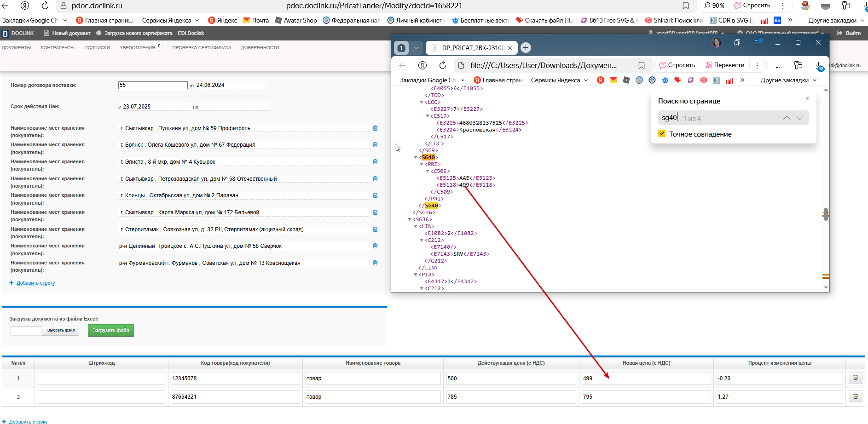This screenshot has width=868, height=424.
Task: Click Спросить button in XML window
Action: click(x=677, y=65)
